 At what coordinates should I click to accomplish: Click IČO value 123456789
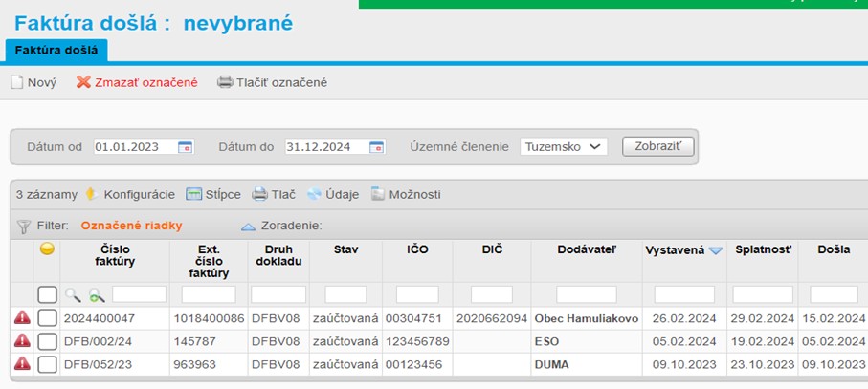point(417,341)
